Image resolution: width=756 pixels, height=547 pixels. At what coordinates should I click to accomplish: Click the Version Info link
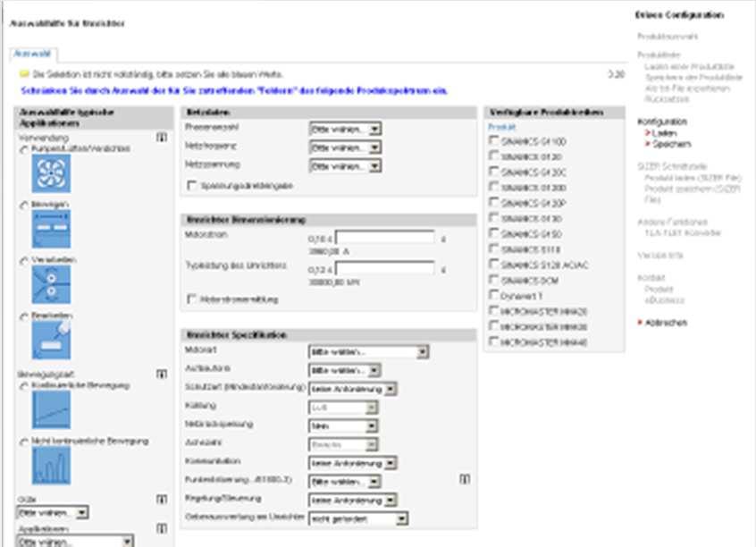pyautogui.click(x=660, y=255)
